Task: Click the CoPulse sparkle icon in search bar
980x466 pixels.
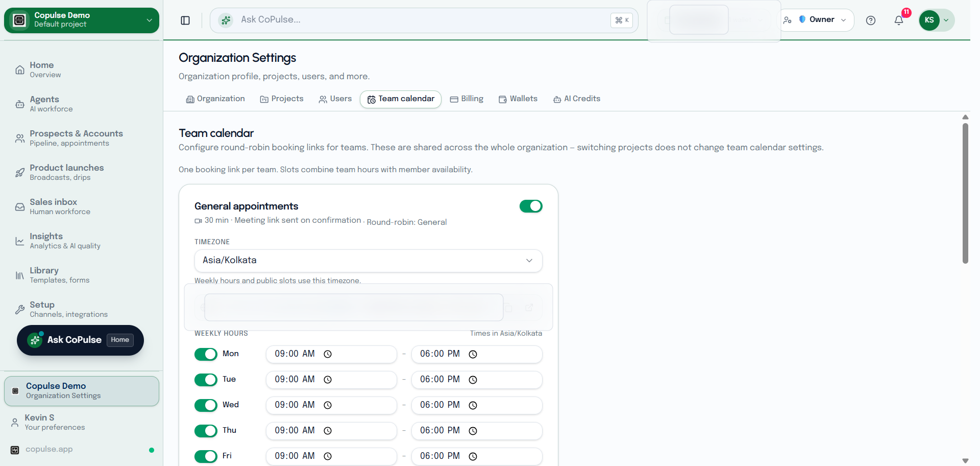Action: (226, 20)
